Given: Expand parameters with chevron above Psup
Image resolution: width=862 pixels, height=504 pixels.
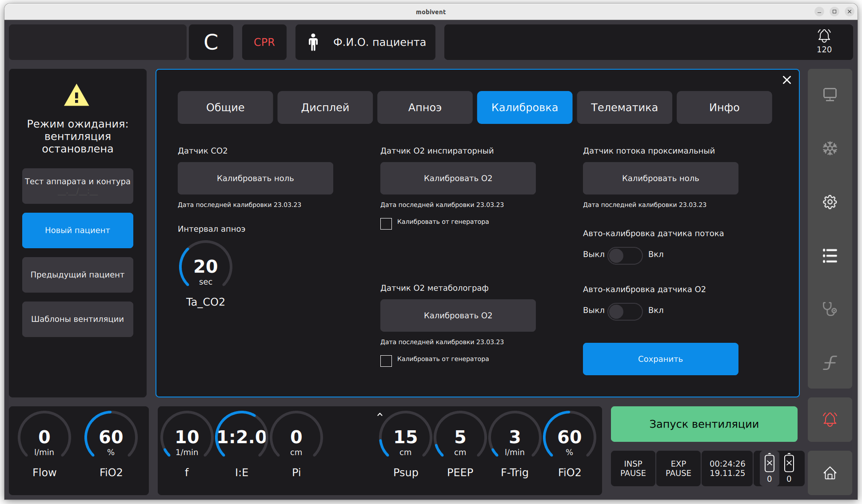Looking at the screenshot, I should pyautogui.click(x=379, y=414).
